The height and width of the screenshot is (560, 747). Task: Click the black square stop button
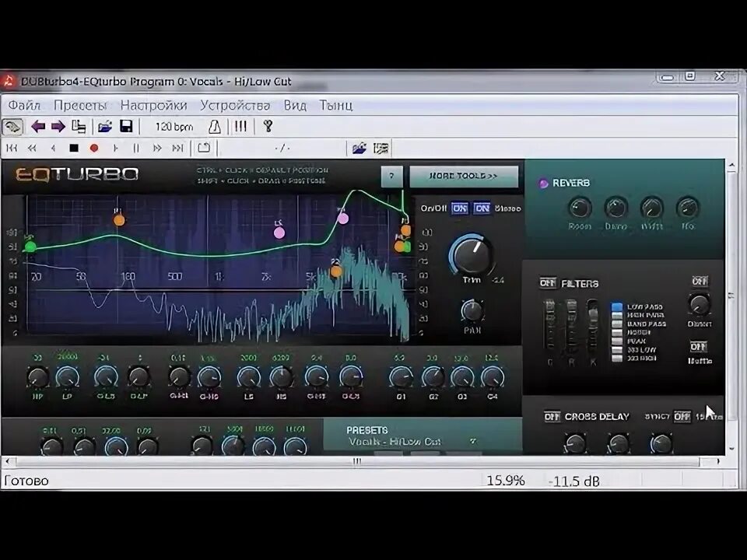[74, 149]
